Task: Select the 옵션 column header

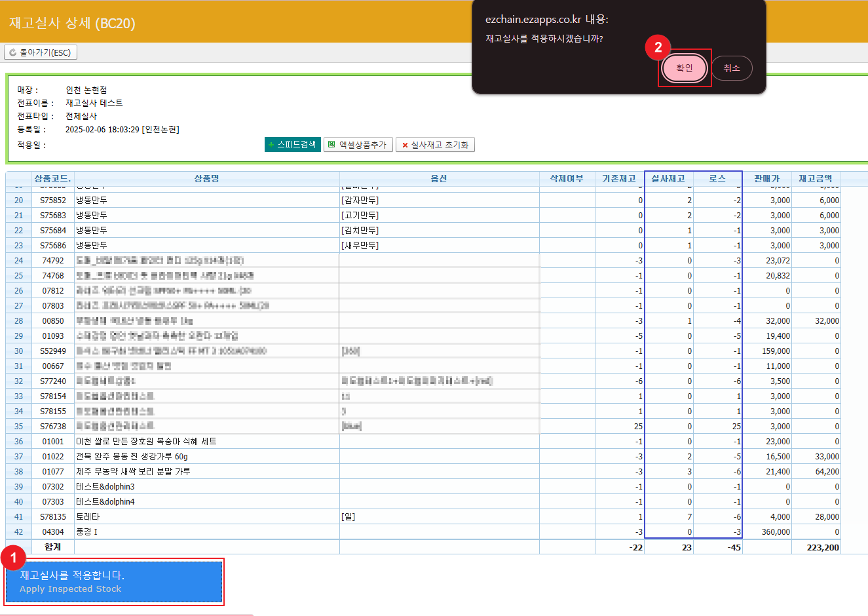Action: (439, 178)
